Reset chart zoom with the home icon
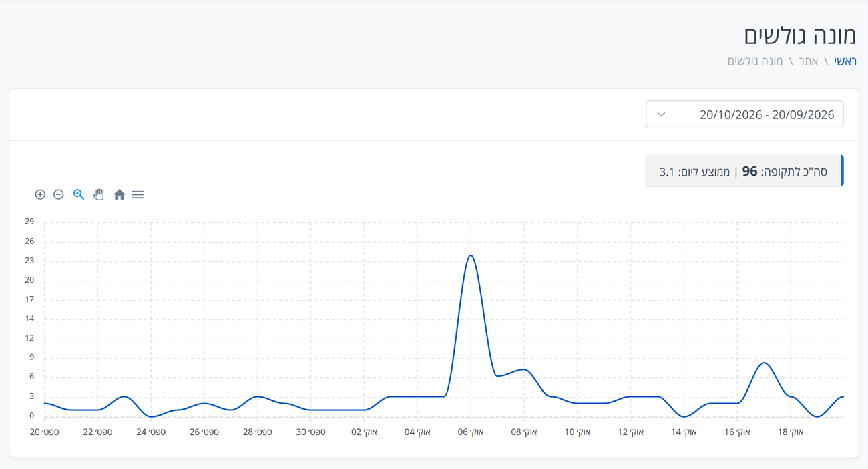The image size is (868, 469). [120, 194]
